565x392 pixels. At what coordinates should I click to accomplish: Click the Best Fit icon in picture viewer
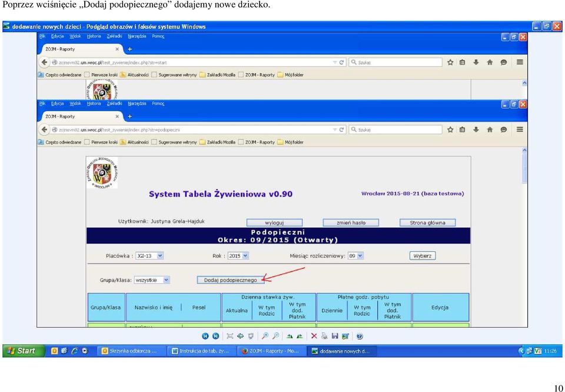coord(230,336)
